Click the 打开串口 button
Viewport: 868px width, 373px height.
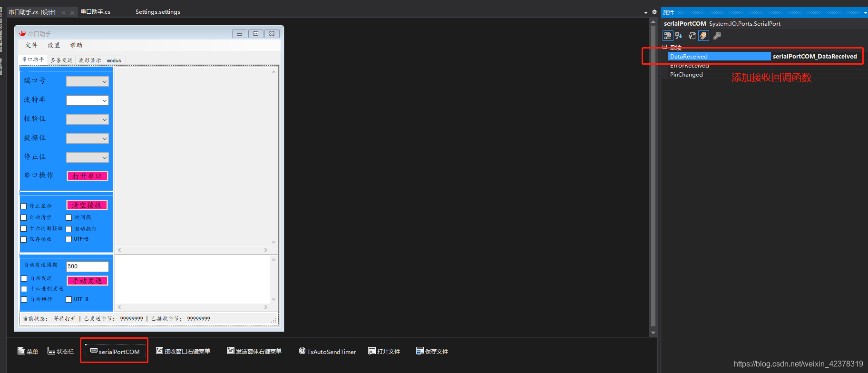pyautogui.click(x=87, y=176)
